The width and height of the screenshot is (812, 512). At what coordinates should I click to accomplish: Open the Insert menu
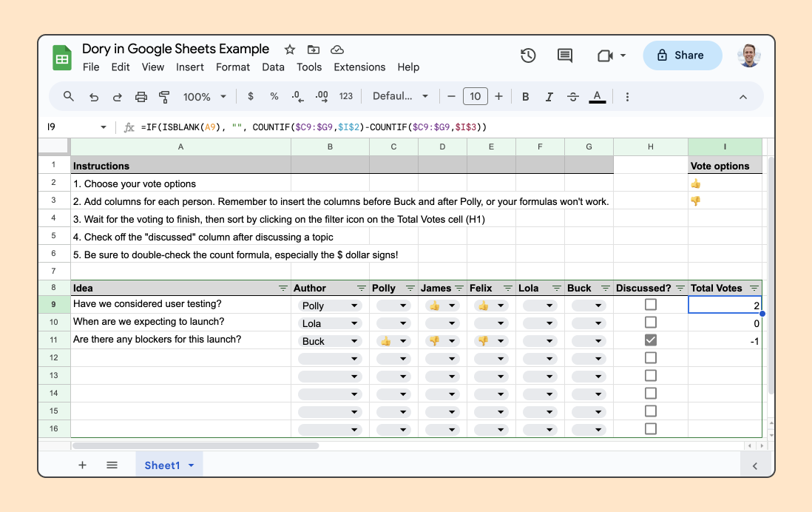(x=189, y=67)
